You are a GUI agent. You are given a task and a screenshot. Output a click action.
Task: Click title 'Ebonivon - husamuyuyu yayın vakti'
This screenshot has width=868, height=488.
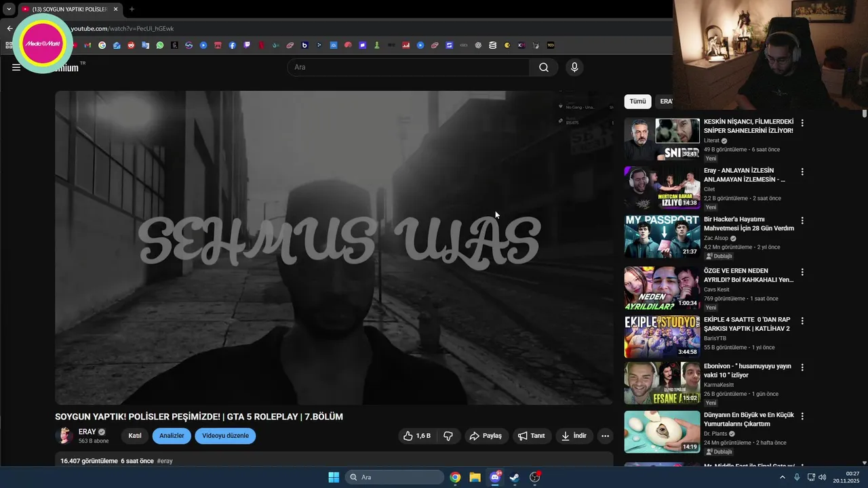[747, 371]
